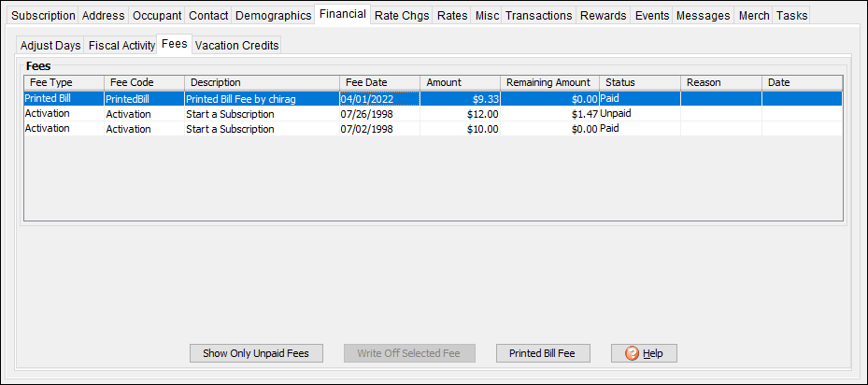Click the 04/01/2022 fee date cell

379,98
